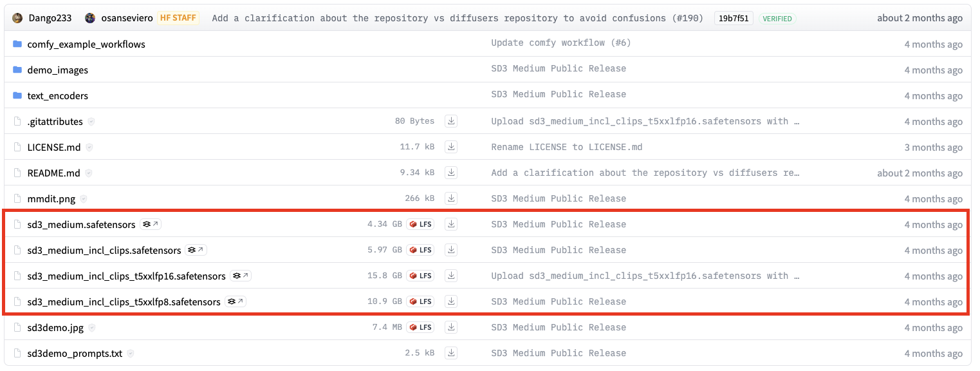This screenshot has width=980, height=371.
Task: Click the security scan shield next to mmdit.png
Action: 84,199
